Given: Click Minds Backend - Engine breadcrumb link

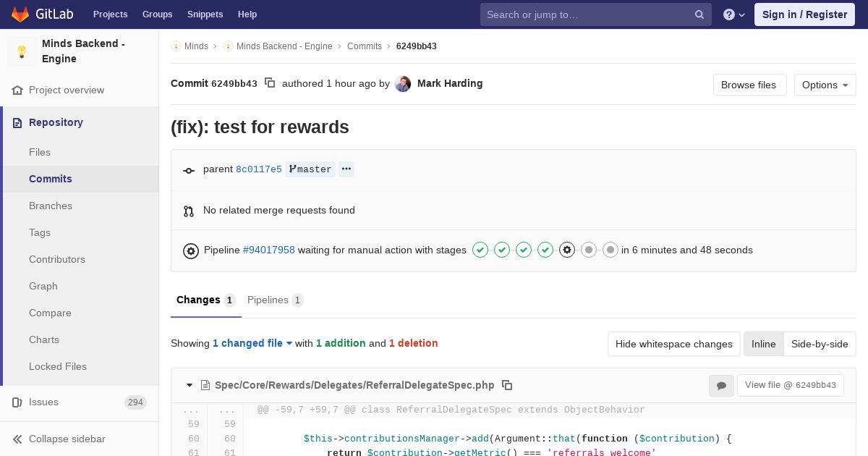Looking at the screenshot, I should 284,46.
